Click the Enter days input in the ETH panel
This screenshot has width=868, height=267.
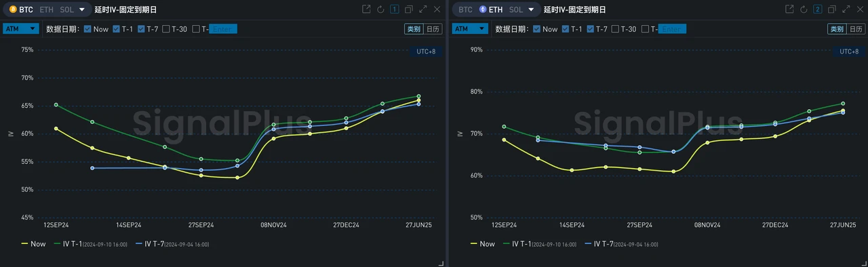673,29
